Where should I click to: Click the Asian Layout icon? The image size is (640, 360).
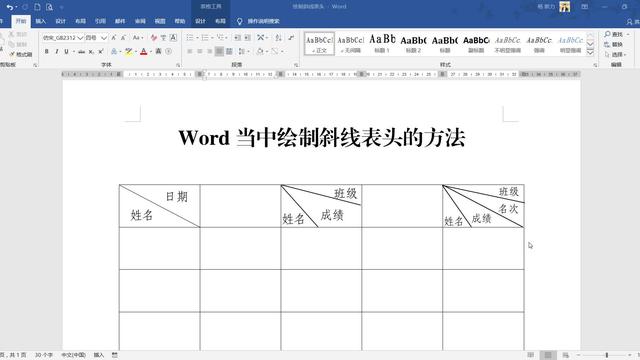[260, 38]
